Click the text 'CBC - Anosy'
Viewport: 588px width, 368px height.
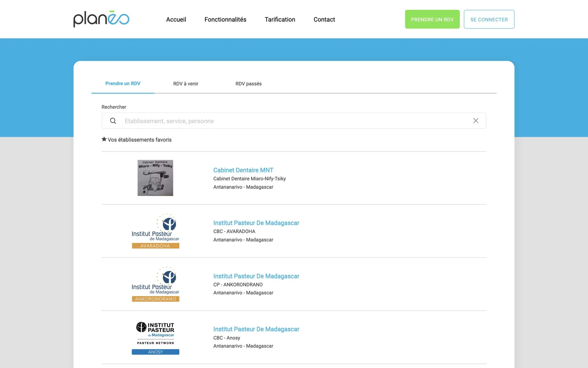227,338
